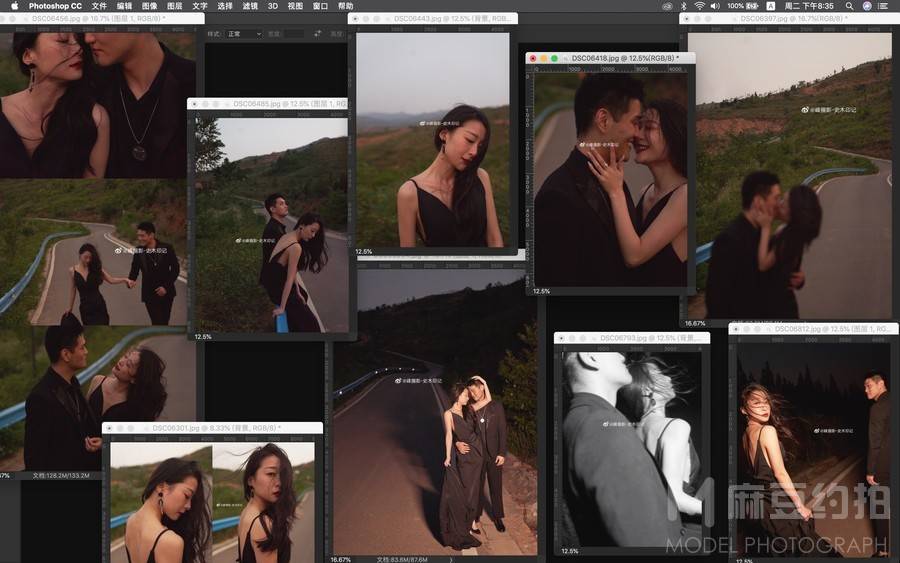Click the 100% battery indicator
The width and height of the screenshot is (900, 563).
coord(743,6)
